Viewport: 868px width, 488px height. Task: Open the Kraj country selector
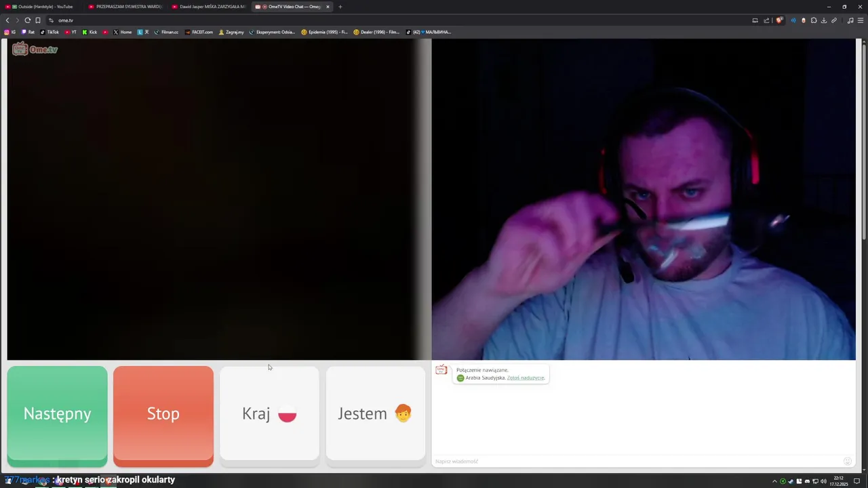(x=269, y=414)
